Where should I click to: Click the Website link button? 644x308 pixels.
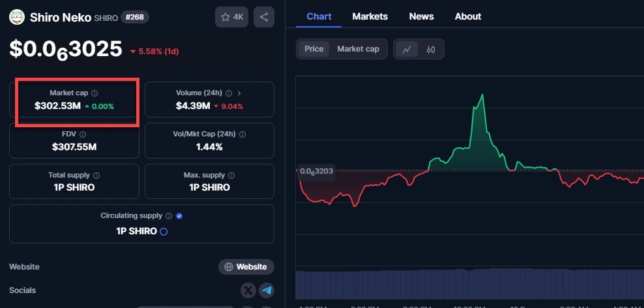click(x=246, y=267)
